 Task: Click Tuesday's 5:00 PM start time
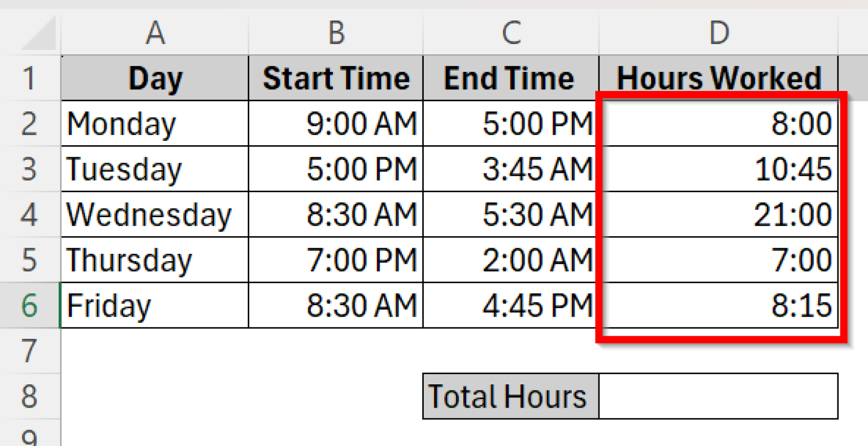pyautogui.click(x=336, y=168)
